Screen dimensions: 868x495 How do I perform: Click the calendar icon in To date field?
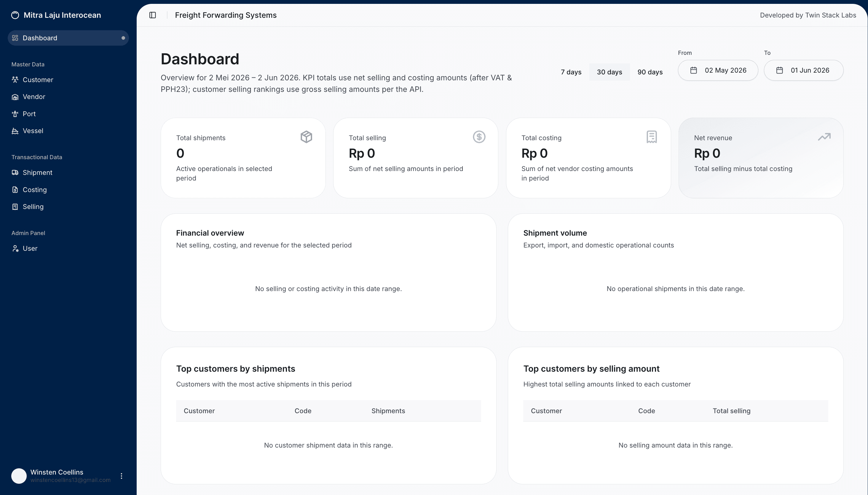[780, 70]
